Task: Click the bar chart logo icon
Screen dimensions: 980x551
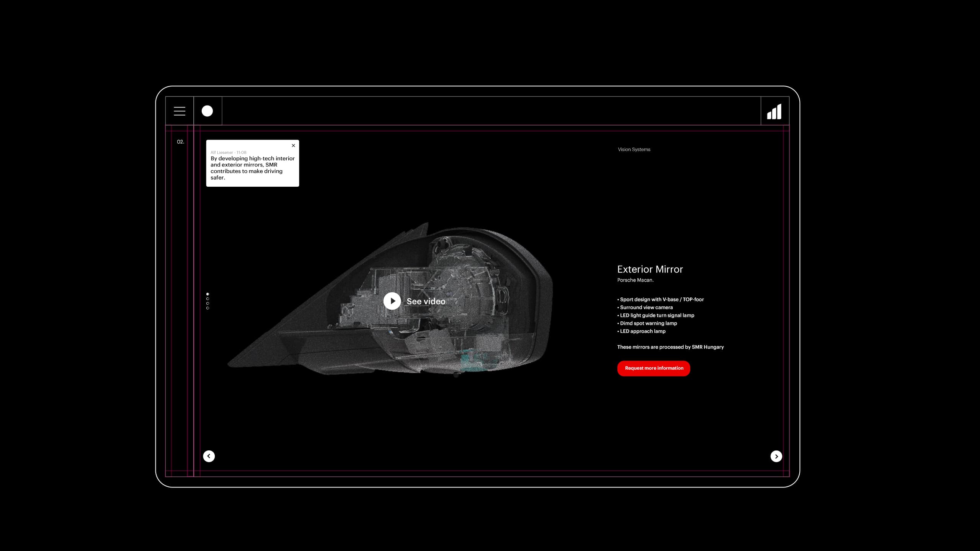Action: click(x=774, y=112)
